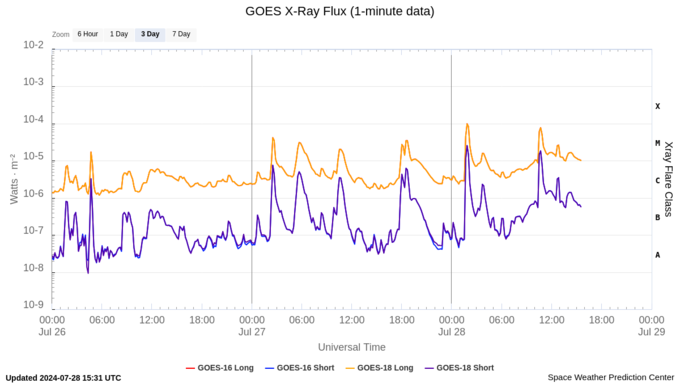Switch to the 7 Day zoom range

181,34
